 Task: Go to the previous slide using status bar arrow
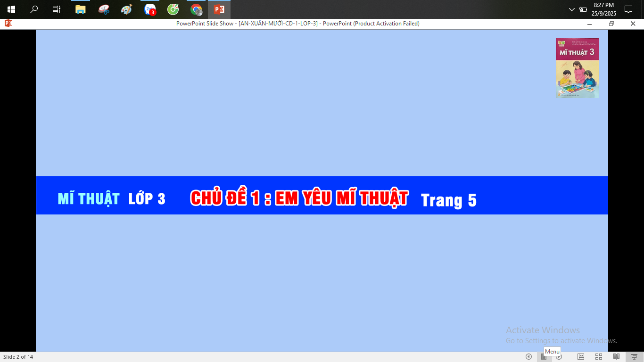point(528,357)
